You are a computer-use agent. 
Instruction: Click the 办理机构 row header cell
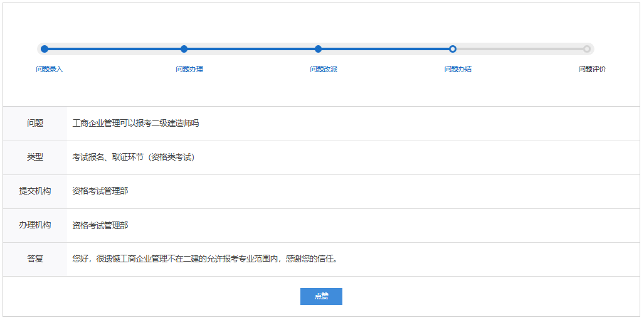click(35, 225)
